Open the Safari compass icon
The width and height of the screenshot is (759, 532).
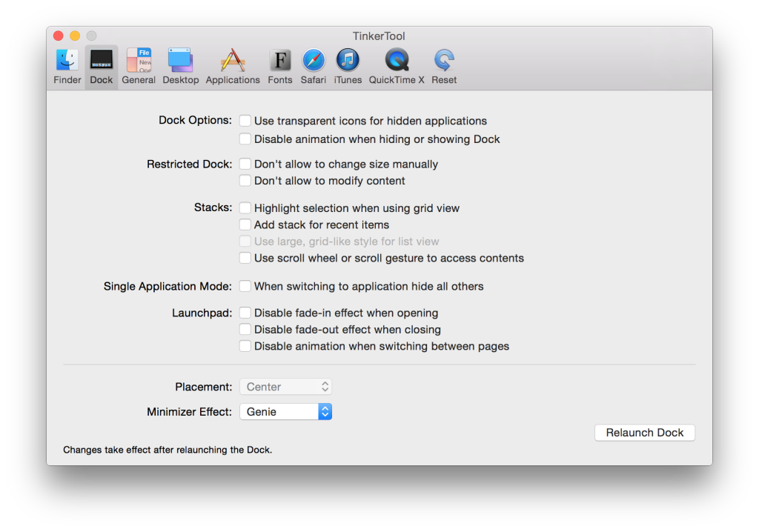pos(314,61)
